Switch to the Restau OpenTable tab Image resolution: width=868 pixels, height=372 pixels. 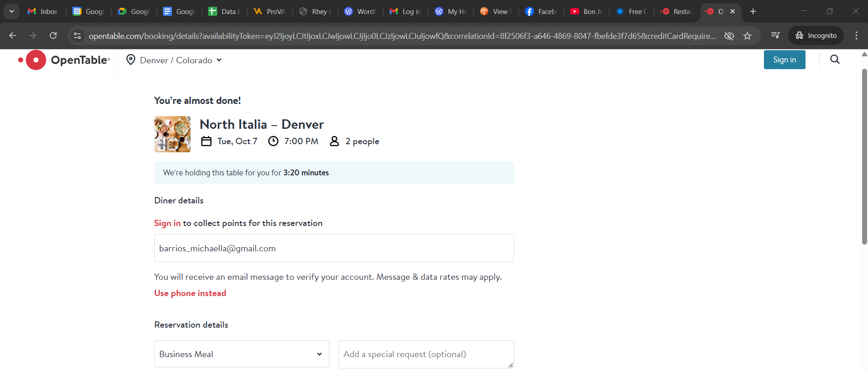(677, 11)
